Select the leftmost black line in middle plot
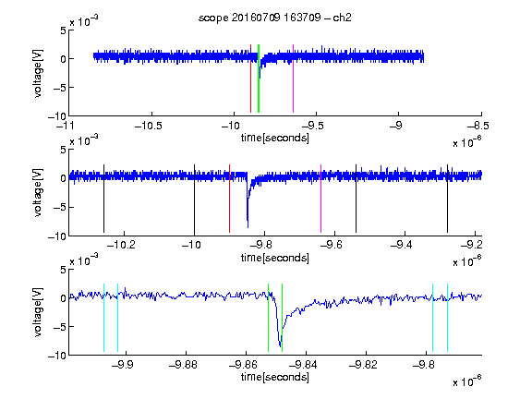The height and width of the screenshot is (399, 532). point(103,199)
